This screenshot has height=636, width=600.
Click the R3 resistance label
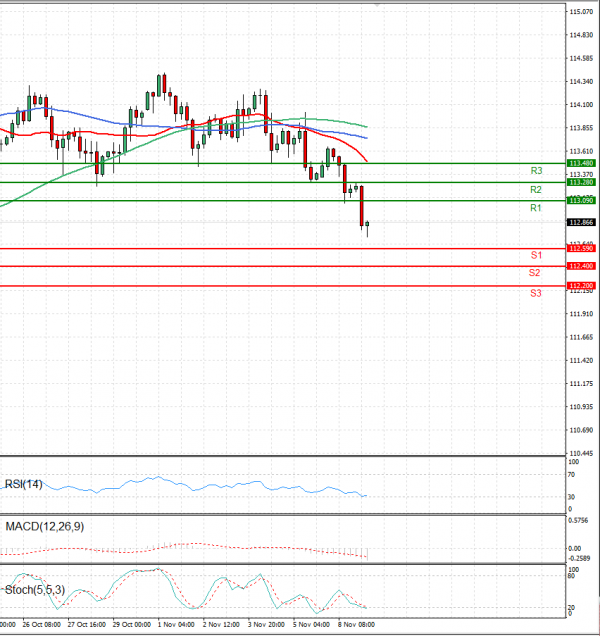click(x=536, y=171)
